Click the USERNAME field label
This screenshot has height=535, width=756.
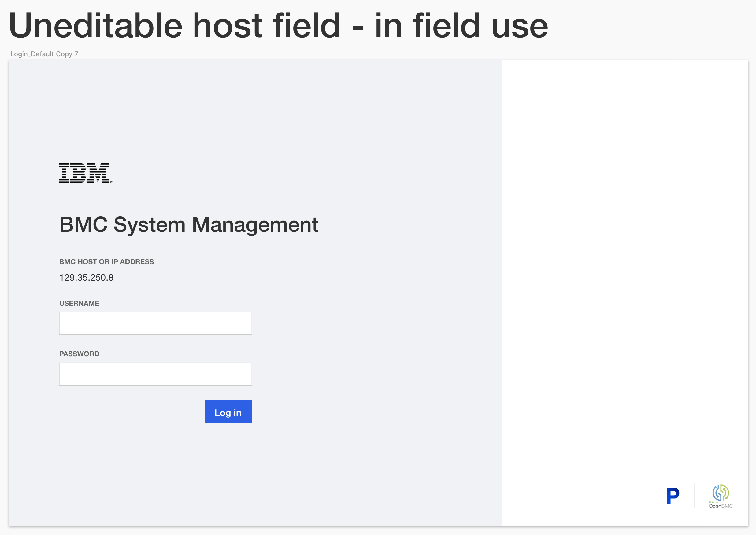tap(79, 303)
